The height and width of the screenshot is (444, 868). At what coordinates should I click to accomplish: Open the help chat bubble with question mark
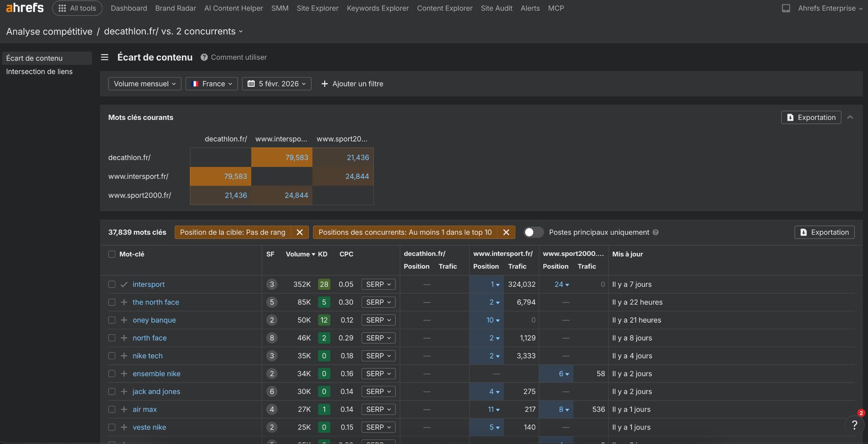(x=854, y=425)
